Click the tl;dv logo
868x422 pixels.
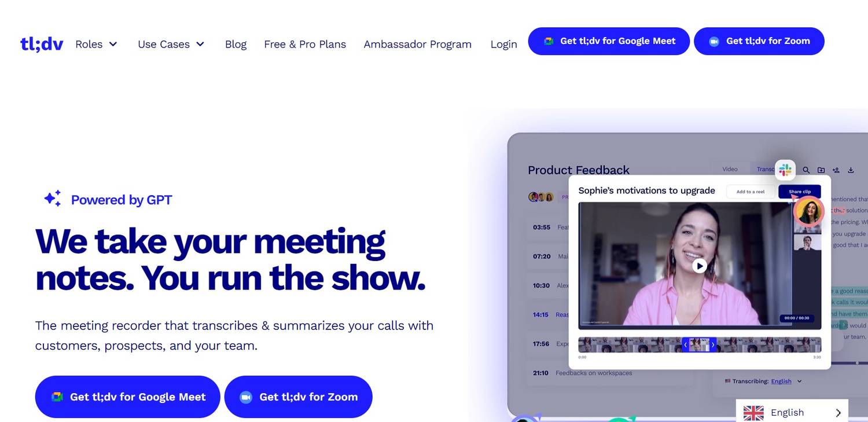(42, 44)
